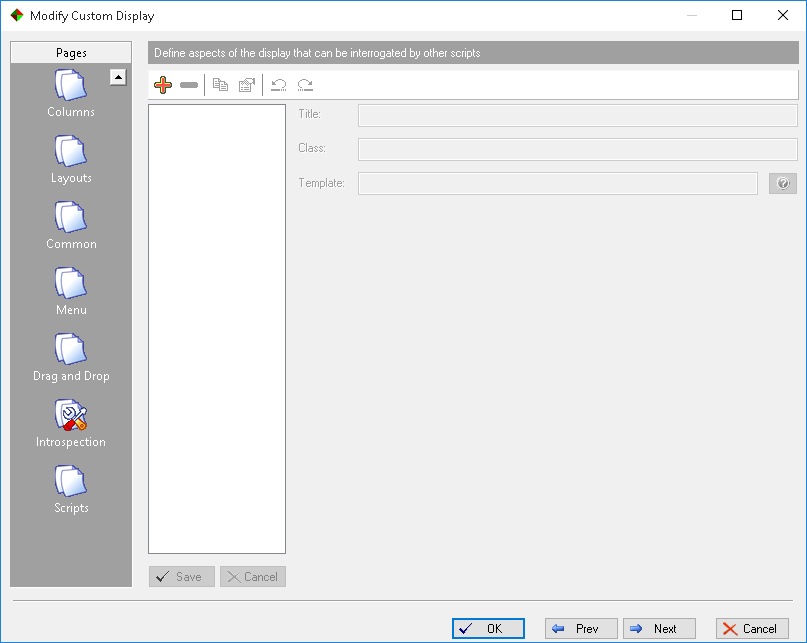
Task: Focus the Class input field
Action: click(x=577, y=149)
